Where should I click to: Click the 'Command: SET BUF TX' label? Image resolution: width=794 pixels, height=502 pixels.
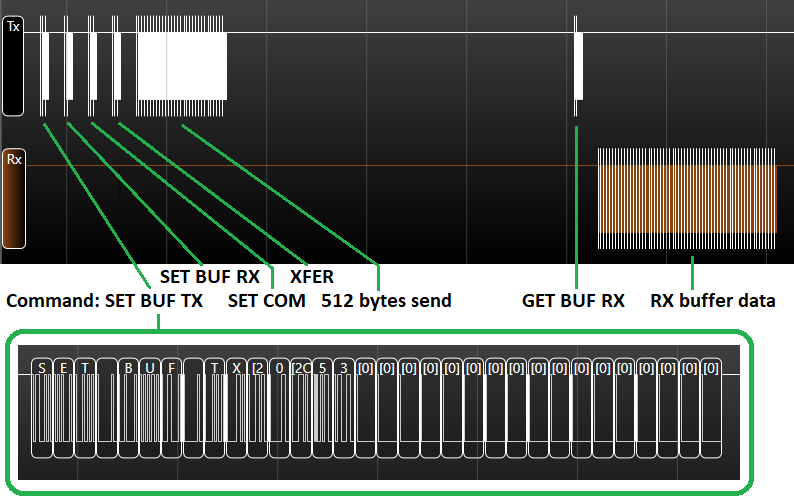[x=104, y=300]
